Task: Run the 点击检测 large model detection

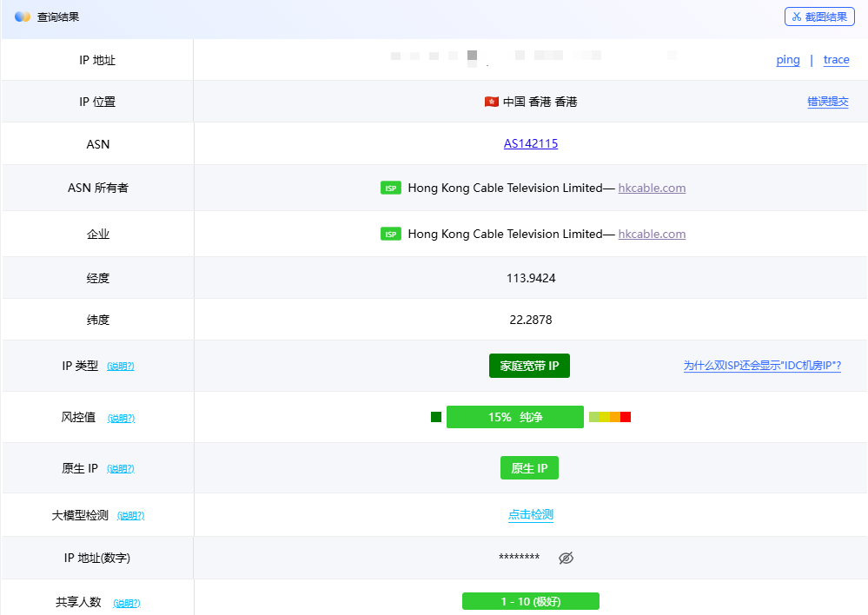Action: 530,514
